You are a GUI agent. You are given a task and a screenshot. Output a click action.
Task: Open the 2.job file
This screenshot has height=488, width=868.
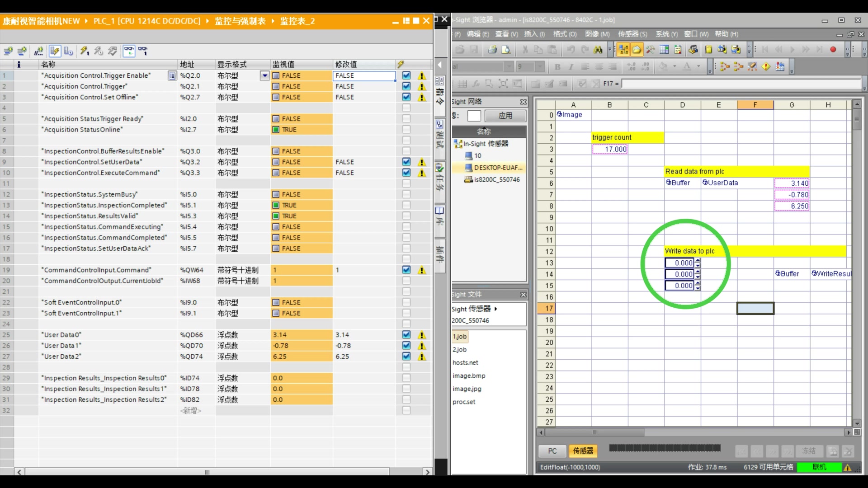[459, 349]
